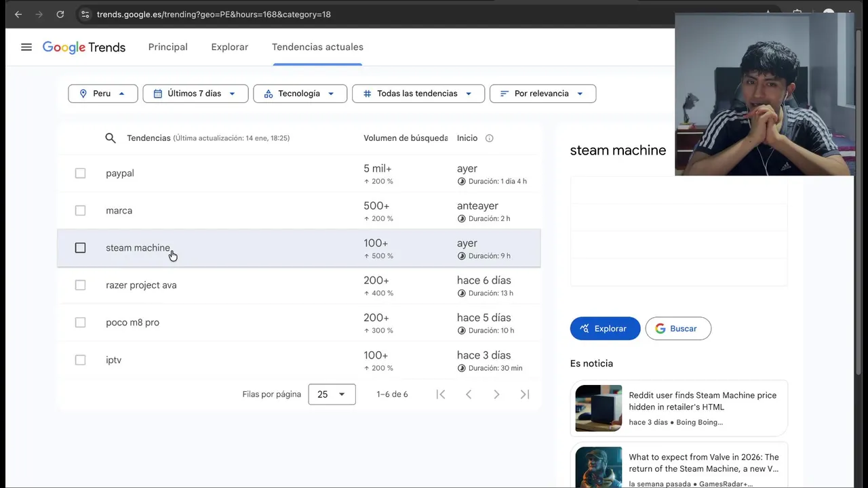
Task: Open the rows per page 25 dropdown
Action: point(332,394)
